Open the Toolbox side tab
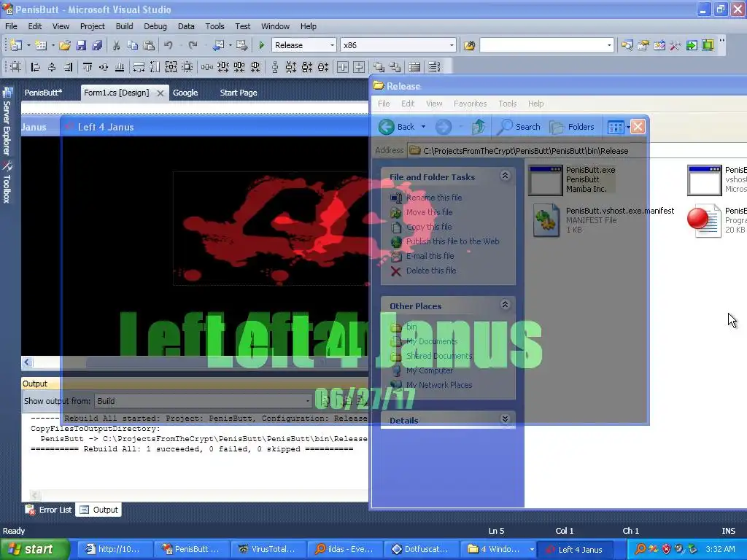The image size is (747, 560). [7, 183]
